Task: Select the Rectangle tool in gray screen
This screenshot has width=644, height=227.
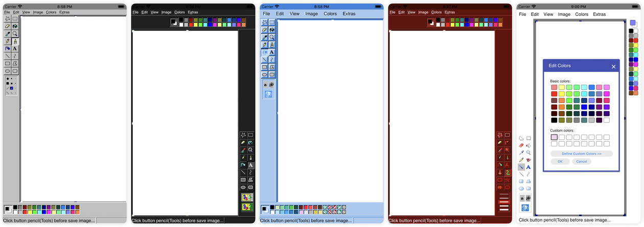Action: tap(7, 63)
